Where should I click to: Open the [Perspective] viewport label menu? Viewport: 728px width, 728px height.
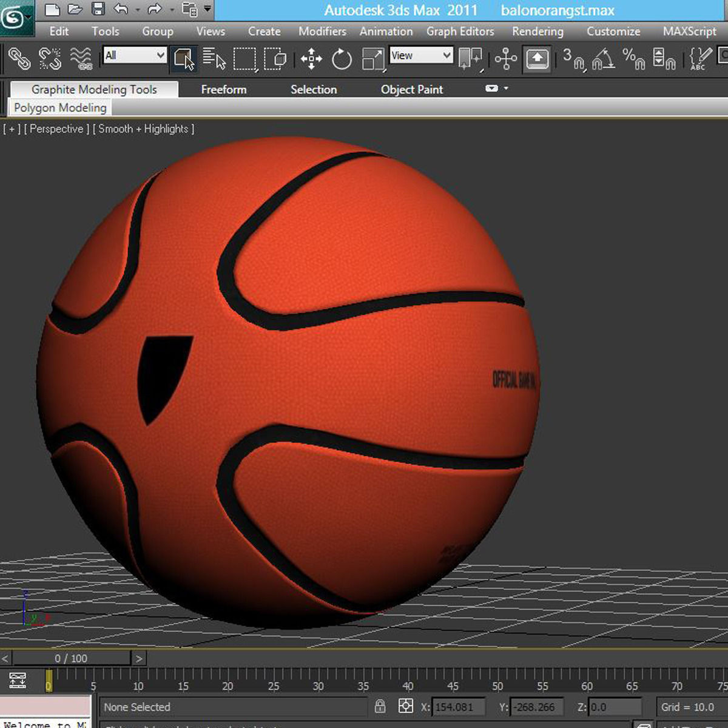(56, 129)
